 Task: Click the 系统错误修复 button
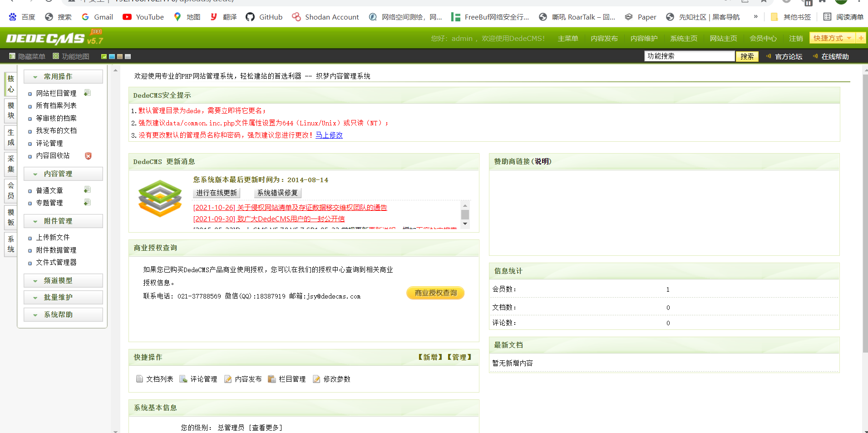point(278,193)
